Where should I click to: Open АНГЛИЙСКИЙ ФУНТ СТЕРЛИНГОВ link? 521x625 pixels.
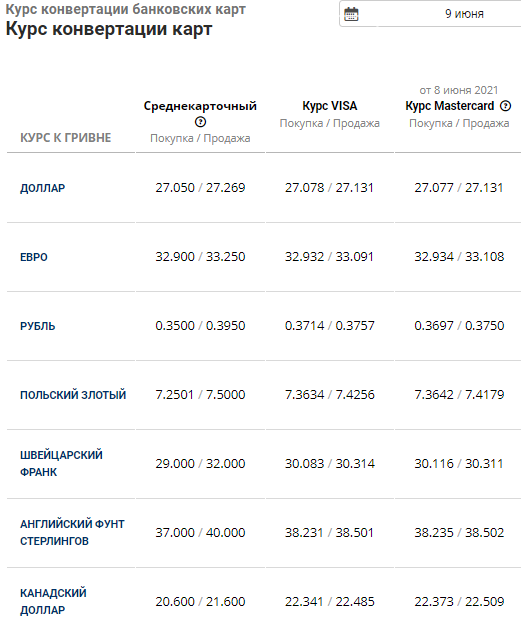pos(72,533)
